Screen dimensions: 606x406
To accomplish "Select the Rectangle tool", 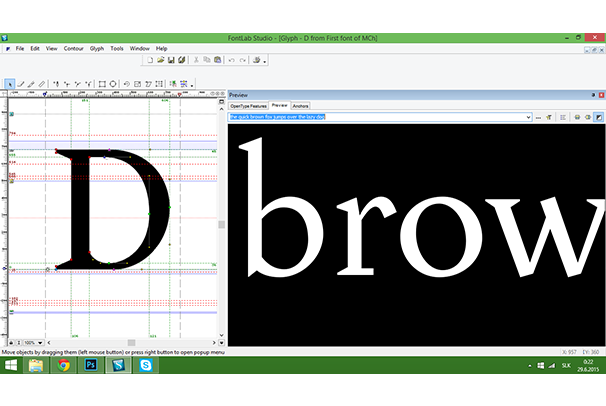I will [101, 84].
